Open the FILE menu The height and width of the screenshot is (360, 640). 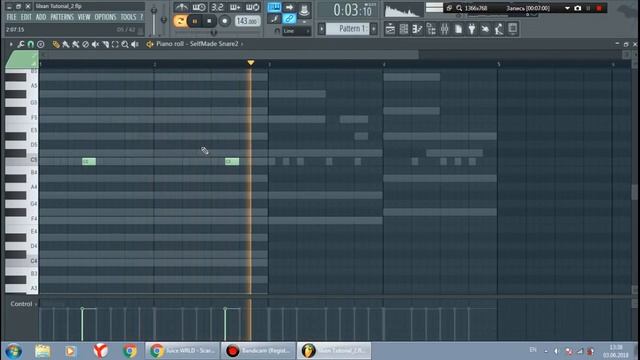[11, 17]
